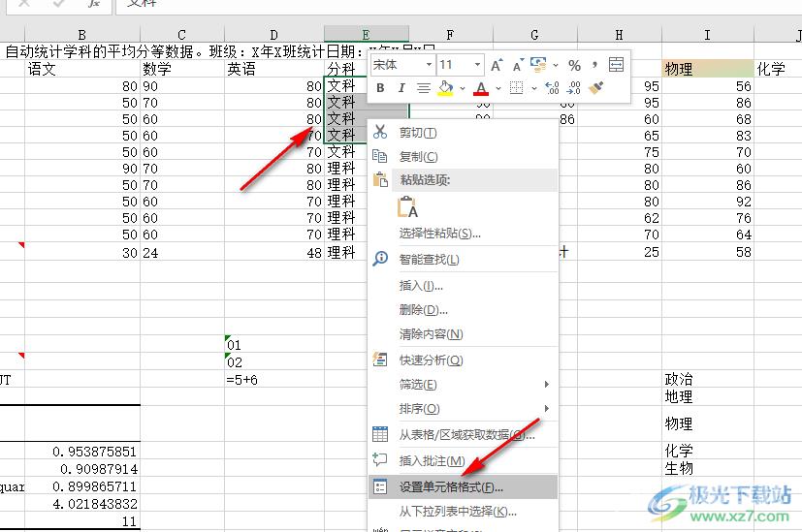Choose 设置单元格格式(F)... from the context menu
802x532 pixels.
(x=464, y=487)
